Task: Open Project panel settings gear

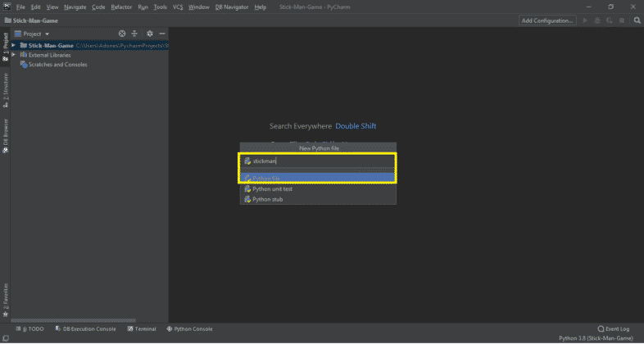Action: 149,34
